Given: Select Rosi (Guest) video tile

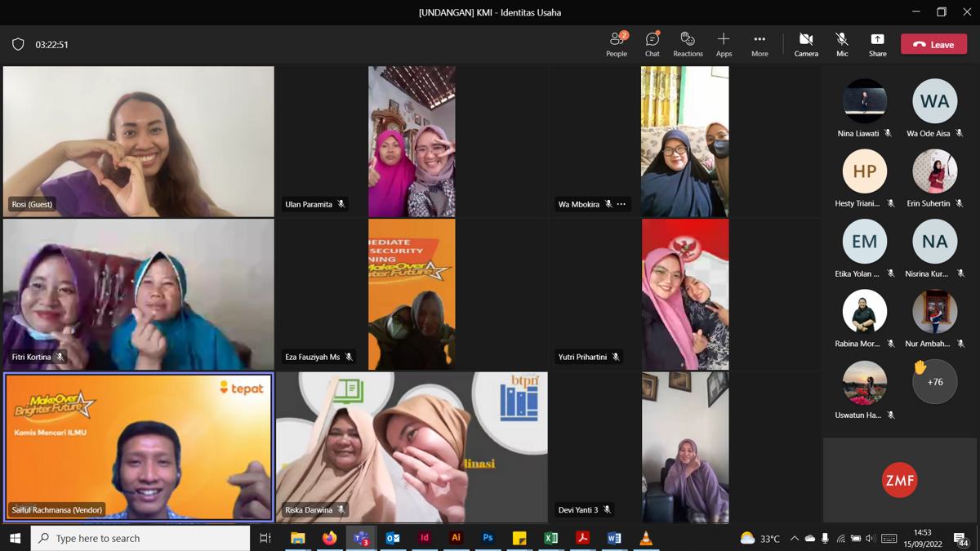Looking at the screenshot, I should pyautogui.click(x=139, y=141).
